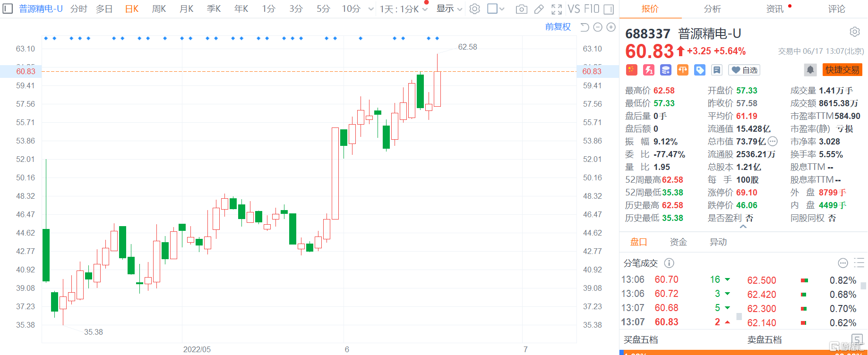Click the price alert bell icon
This screenshot has height=355, width=868.
point(810,70)
